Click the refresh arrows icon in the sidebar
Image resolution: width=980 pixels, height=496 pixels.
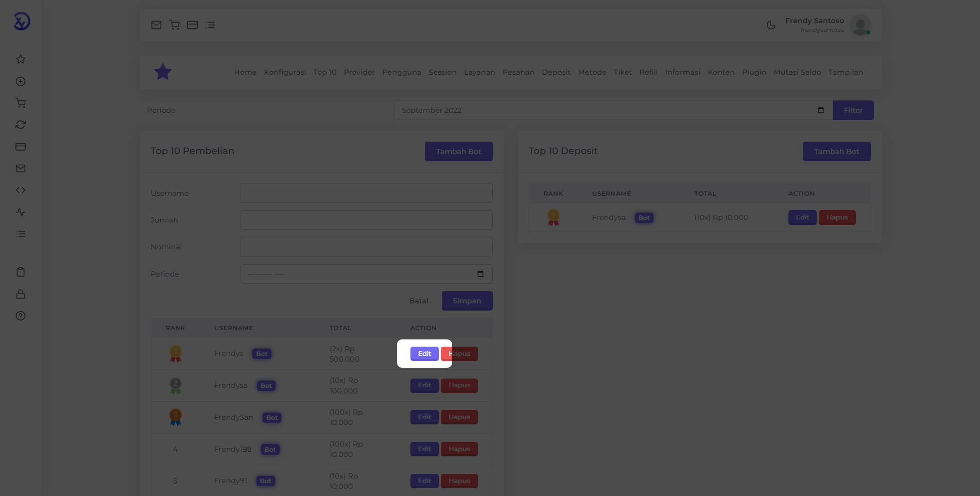tap(21, 125)
